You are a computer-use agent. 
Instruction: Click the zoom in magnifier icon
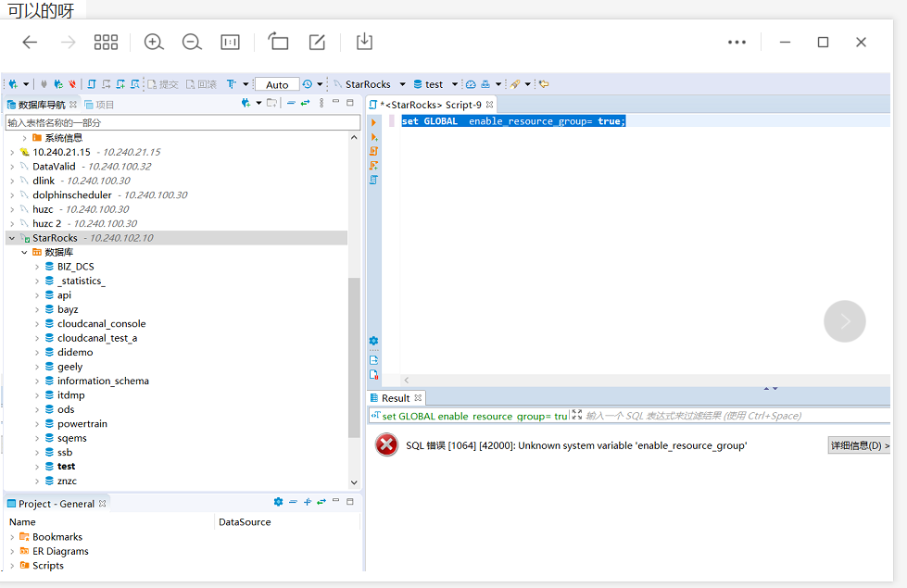pos(154,42)
